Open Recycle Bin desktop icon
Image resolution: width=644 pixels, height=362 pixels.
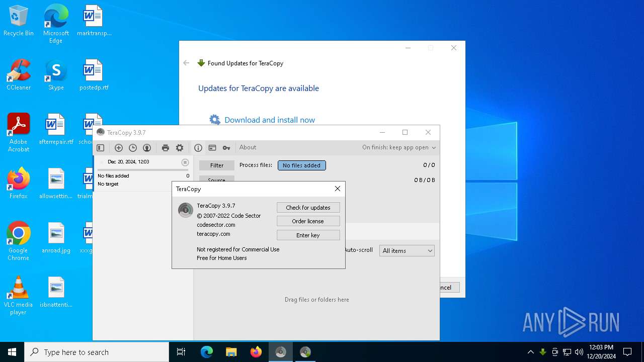(x=19, y=21)
